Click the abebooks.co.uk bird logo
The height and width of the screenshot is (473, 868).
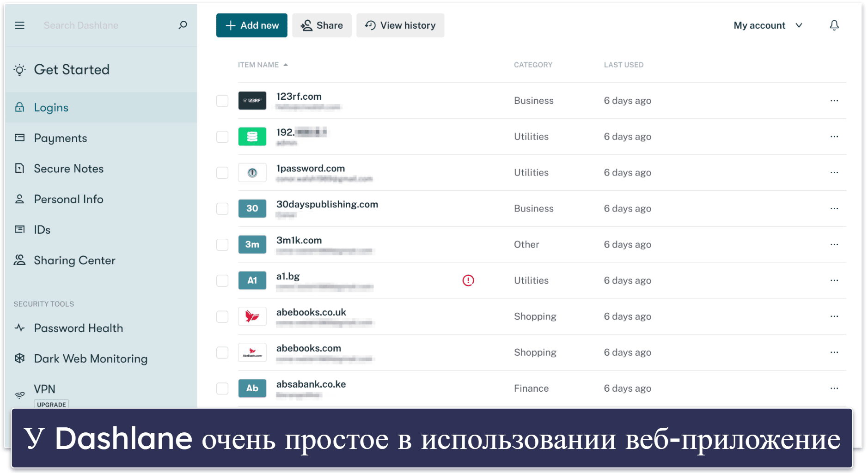(252, 316)
